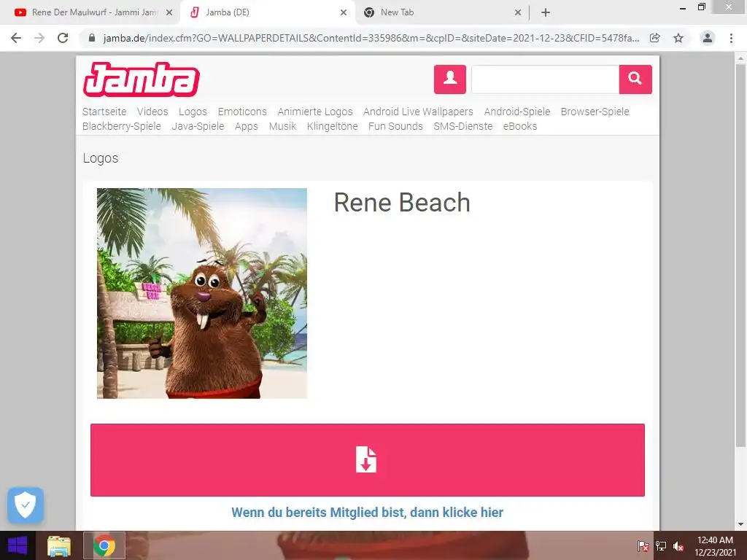The width and height of the screenshot is (747, 560).
Task: Open Emoticons category
Action: pos(242,112)
